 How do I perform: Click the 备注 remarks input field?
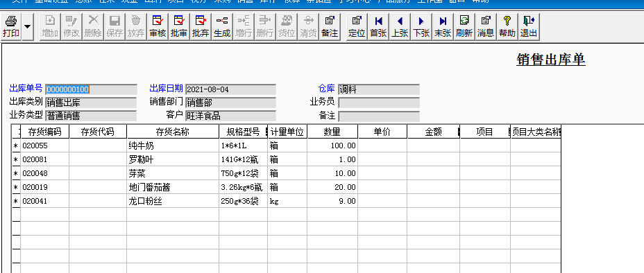click(x=379, y=116)
